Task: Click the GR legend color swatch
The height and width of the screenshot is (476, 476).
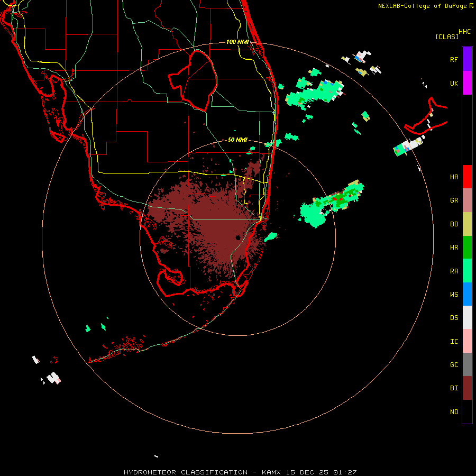Action: (467, 200)
